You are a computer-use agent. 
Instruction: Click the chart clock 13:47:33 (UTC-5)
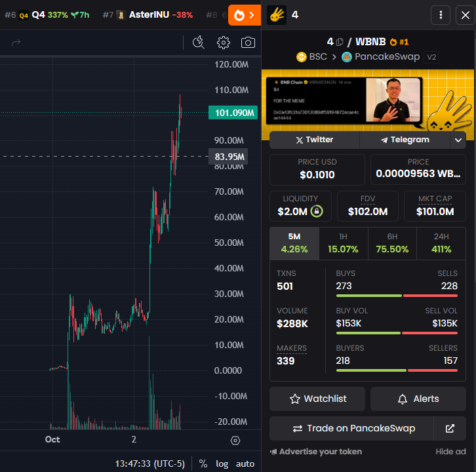point(150,463)
